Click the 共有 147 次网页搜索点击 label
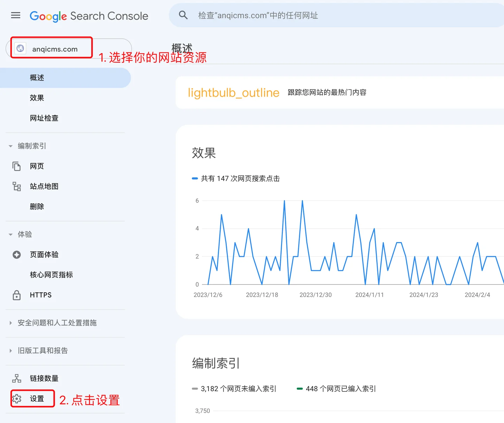The image size is (504, 423). 240,178
